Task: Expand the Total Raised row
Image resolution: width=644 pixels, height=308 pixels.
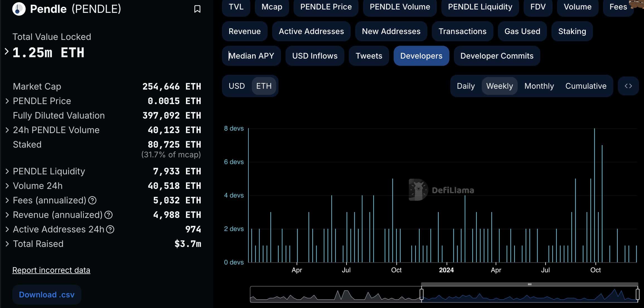Action: [7, 244]
